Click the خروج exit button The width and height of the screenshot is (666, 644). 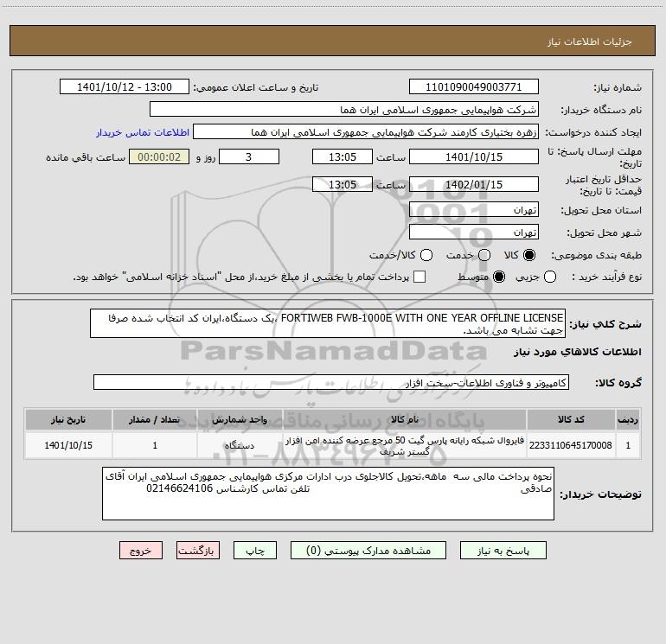[x=141, y=551]
